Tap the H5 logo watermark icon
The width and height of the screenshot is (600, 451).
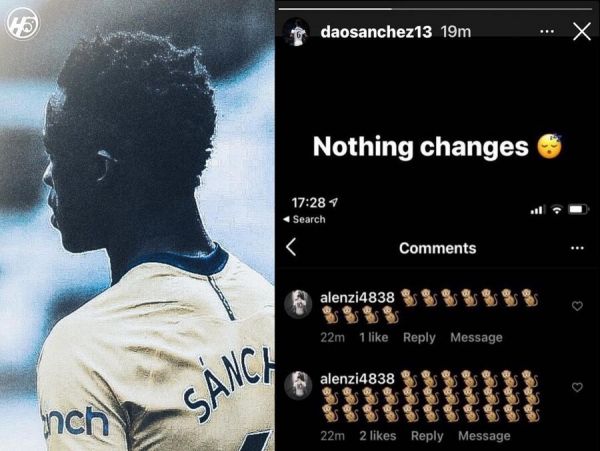pos(23,24)
